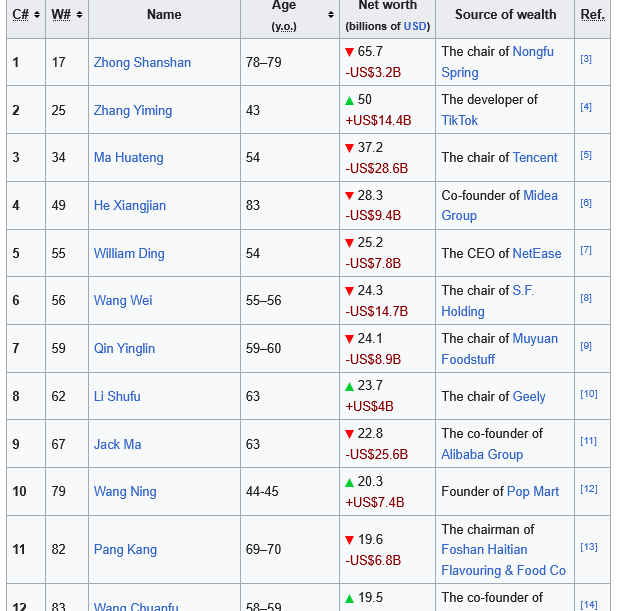Jump to reference [4]

click(x=586, y=107)
